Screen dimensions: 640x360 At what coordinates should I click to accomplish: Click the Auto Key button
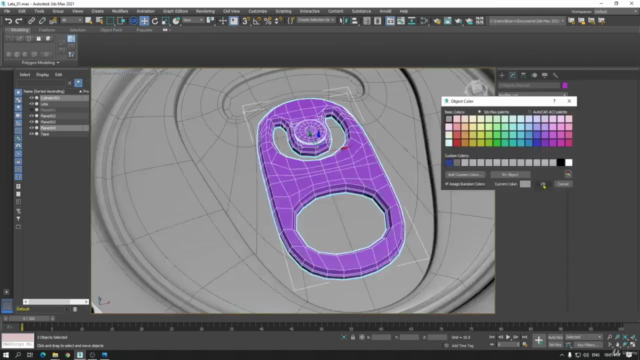(555, 337)
